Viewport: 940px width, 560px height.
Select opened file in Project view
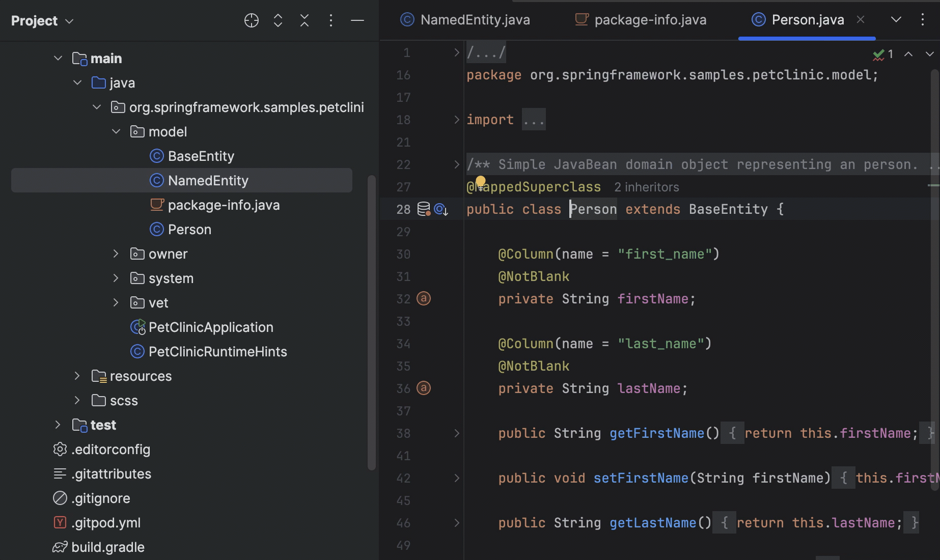(x=251, y=20)
